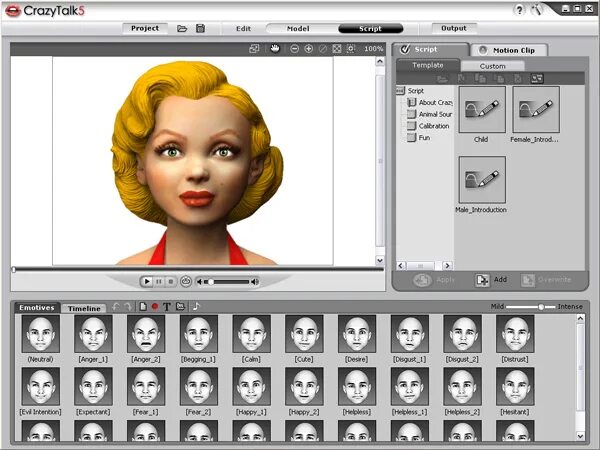Click the script tree scroll-right arrow
600x450 pixels.
click(x=447, y=265)
